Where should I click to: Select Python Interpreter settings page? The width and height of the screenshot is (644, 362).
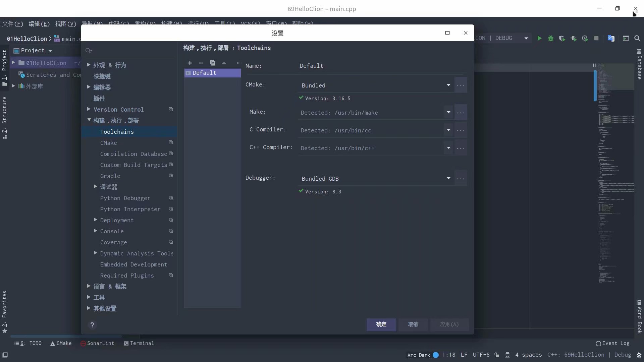point(129,209)
